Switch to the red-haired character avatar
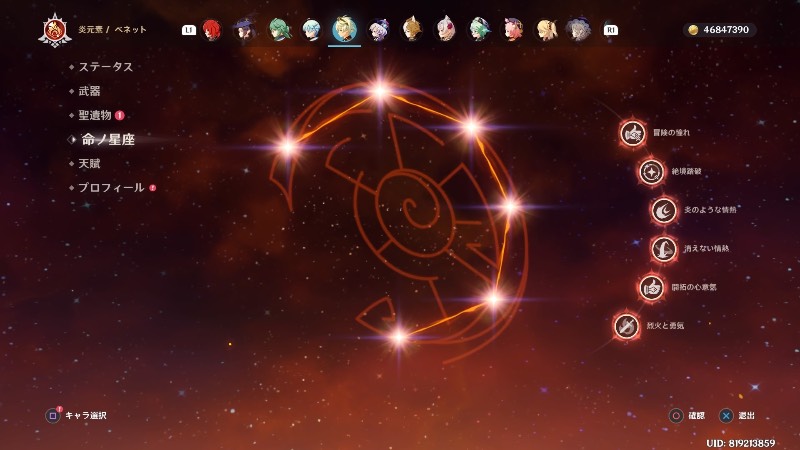 (211, 30)
